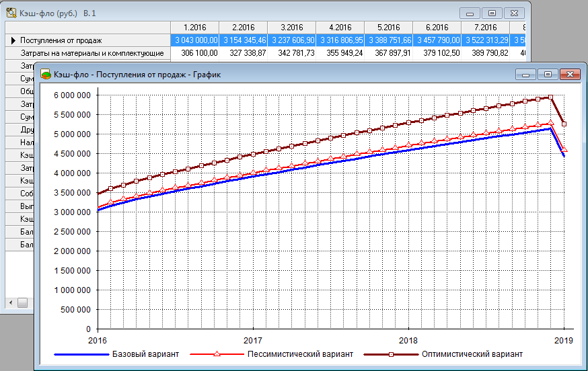
Task: Click cell 3 388 751,66
Action: [x=388, y=40]
